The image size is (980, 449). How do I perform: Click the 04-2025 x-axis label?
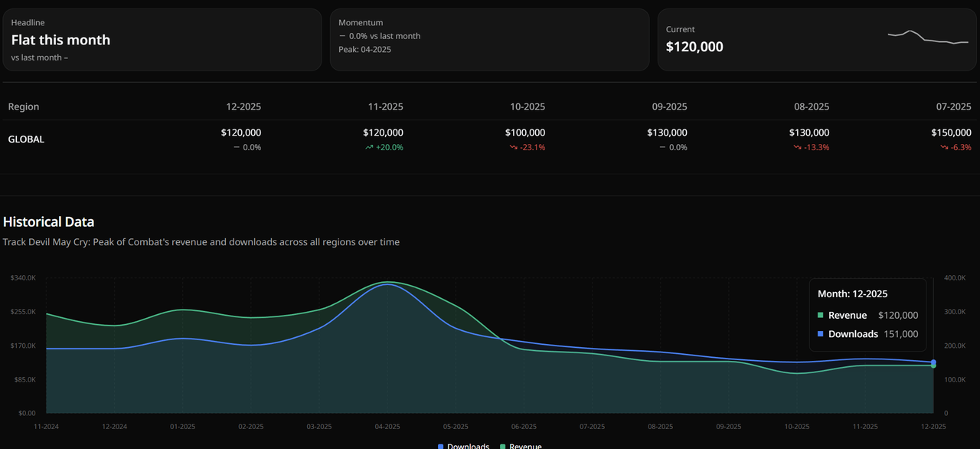387,426
